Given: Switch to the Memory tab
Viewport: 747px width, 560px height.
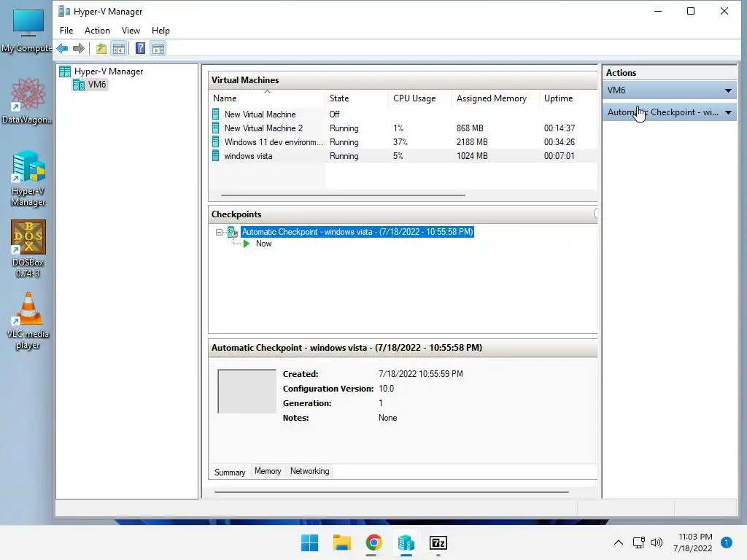Looking at the screenshot, I should tap(268, 471).
